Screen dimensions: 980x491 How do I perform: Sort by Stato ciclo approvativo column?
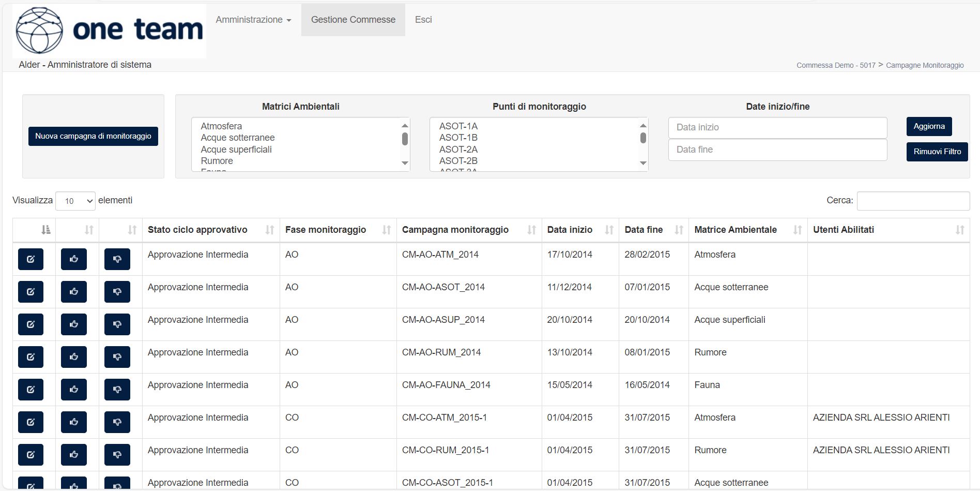point(211,230)
